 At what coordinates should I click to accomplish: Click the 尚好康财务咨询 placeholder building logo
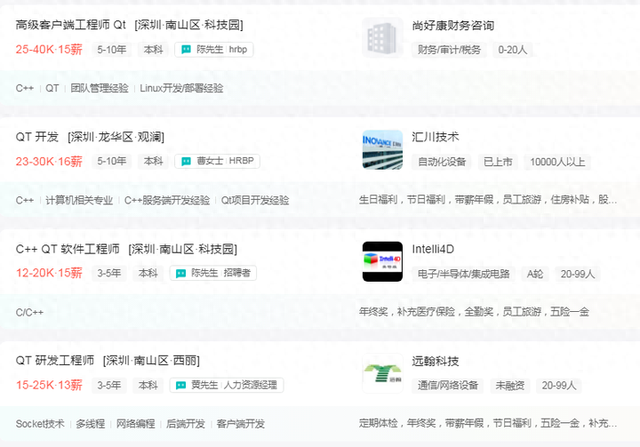tap(382, 38)
